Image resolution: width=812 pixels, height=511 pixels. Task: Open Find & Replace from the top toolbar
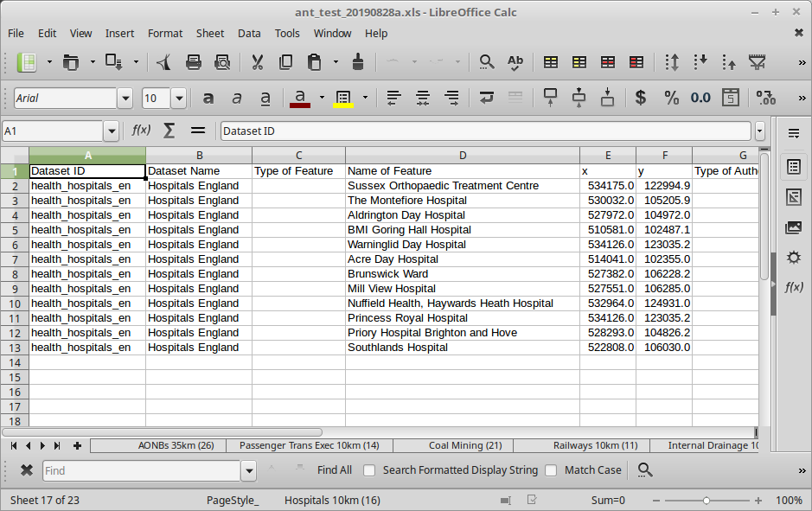point(486,62)
